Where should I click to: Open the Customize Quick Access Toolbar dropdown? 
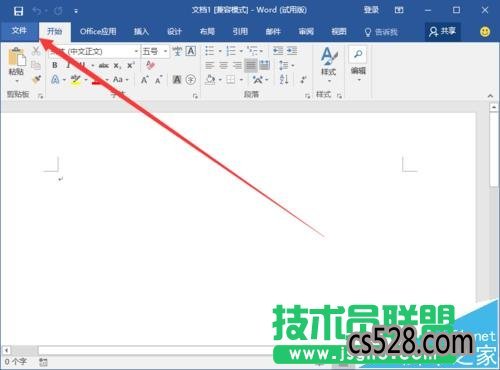76,12
